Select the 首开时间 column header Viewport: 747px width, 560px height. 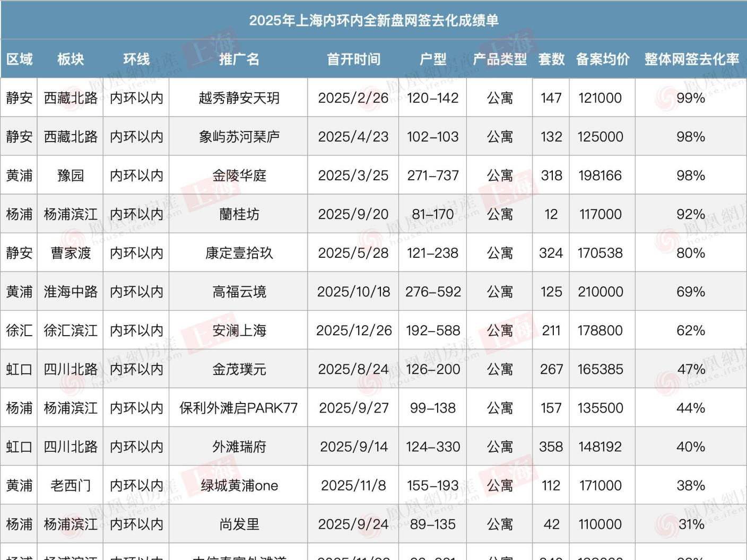pyautogui.click(x=353, y=59)
